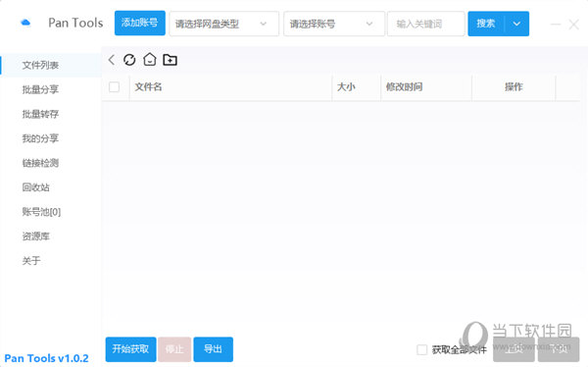
Task: Expand the search button arrow menu
Action: coord(516,24)
